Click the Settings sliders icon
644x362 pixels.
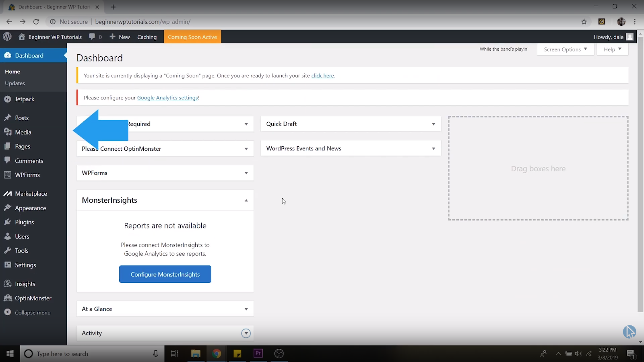click(x=8, y=265)
